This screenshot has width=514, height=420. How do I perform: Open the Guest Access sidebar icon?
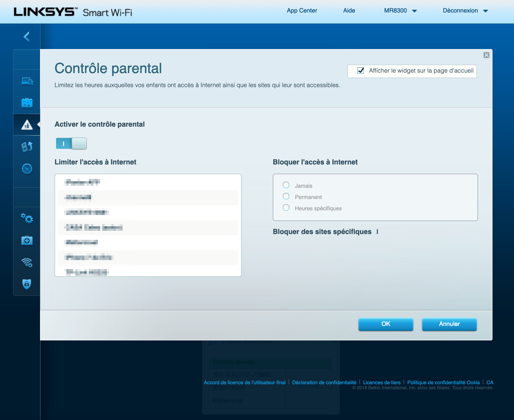point(27,103)
